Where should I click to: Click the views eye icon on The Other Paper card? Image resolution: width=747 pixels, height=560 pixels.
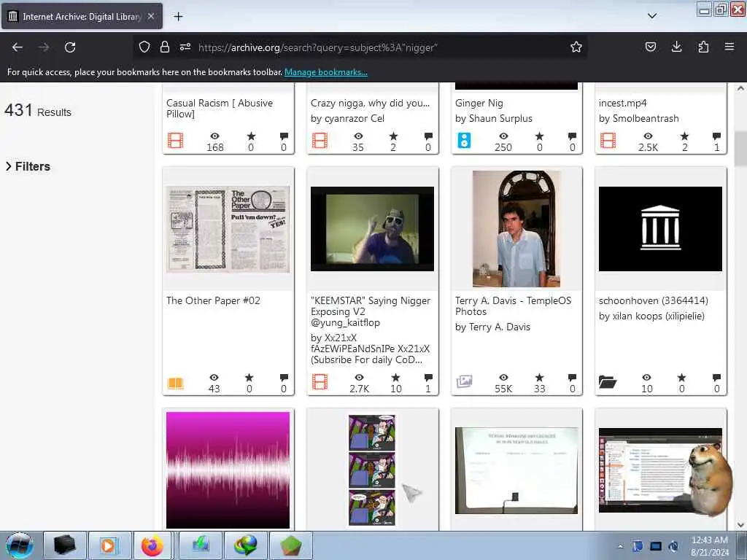click(214, 377)
